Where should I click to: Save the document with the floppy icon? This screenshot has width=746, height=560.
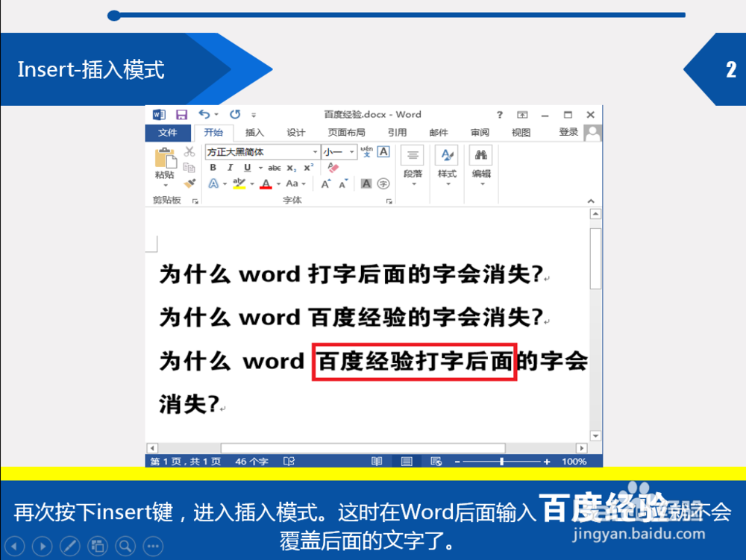[181, 115]
